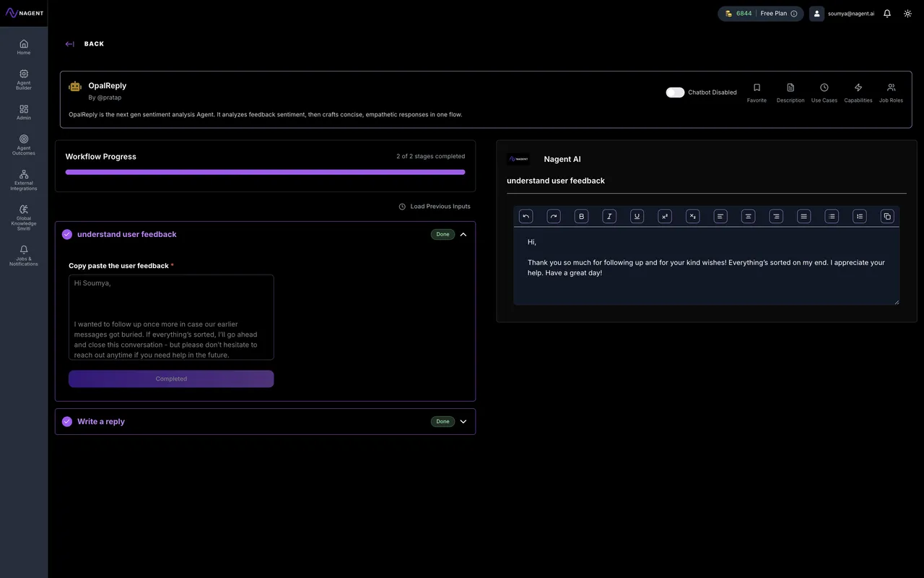The image size is (924, 578).
Task: Go to Home in the sidebar
Action: click(x=24, y=47)
